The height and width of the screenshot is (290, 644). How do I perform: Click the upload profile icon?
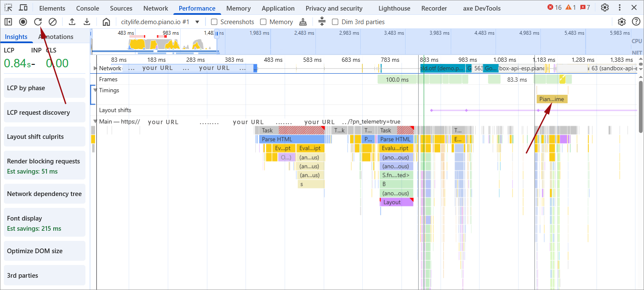[72, 22]
